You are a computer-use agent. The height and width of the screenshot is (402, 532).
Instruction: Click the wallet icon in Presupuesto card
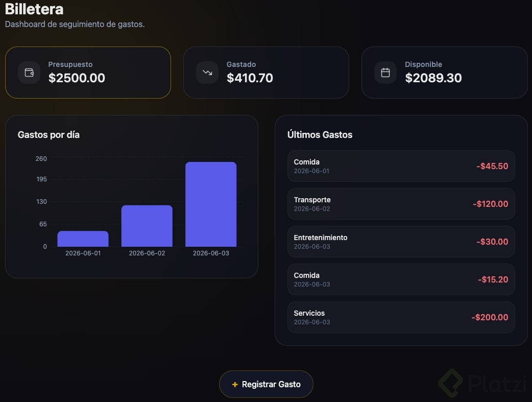[29, 73]
